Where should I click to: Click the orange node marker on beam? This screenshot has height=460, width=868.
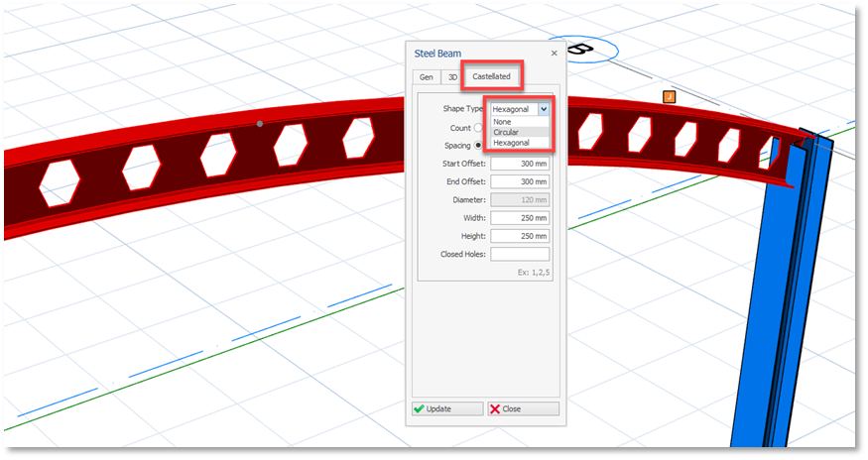coord(669,96)
